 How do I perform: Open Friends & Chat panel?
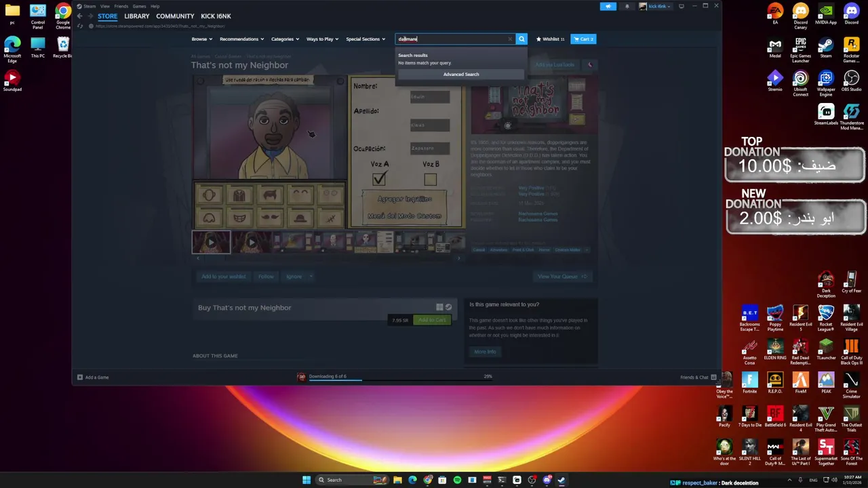(x=698, y=378)
